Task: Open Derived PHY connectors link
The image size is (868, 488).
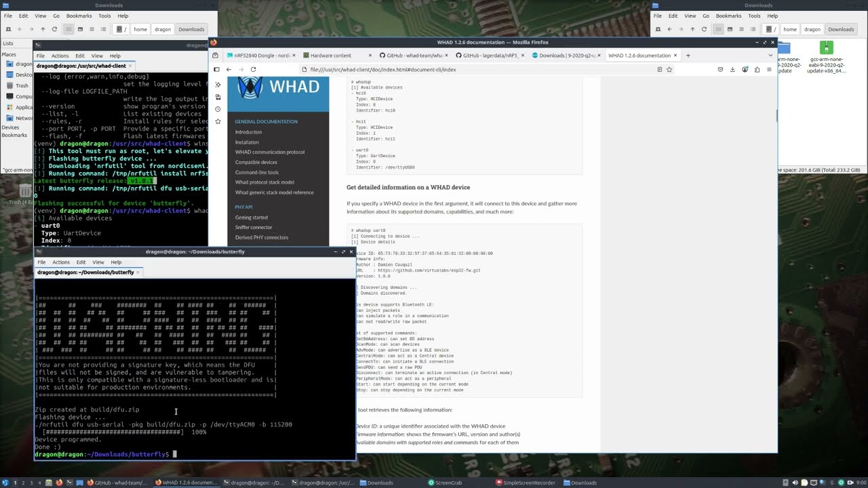Action: coord(262,237)
